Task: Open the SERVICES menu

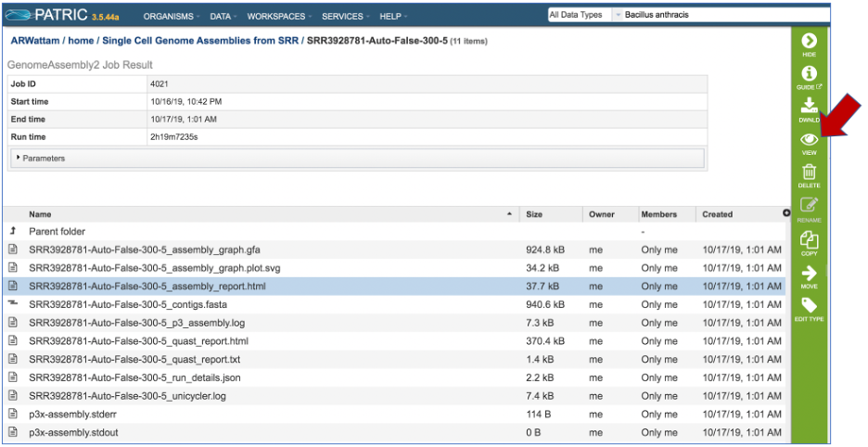Action: point(345,16)
